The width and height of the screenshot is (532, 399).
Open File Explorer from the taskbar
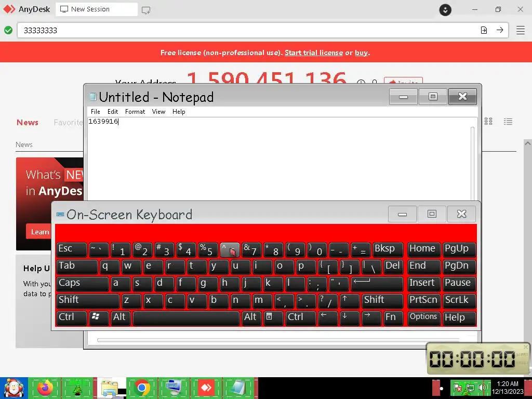[110, 388]
